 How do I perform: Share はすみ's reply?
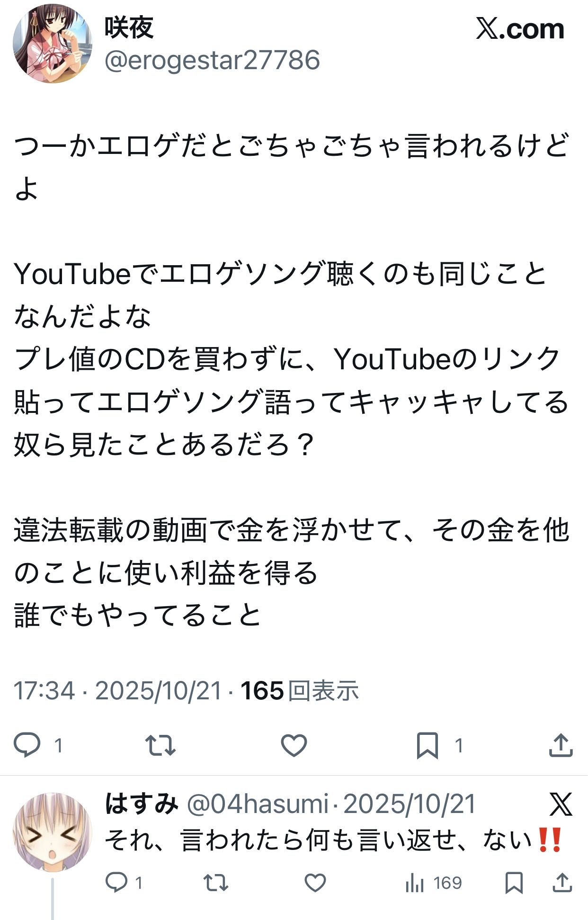pyautogui.click(x=562, y=883)
